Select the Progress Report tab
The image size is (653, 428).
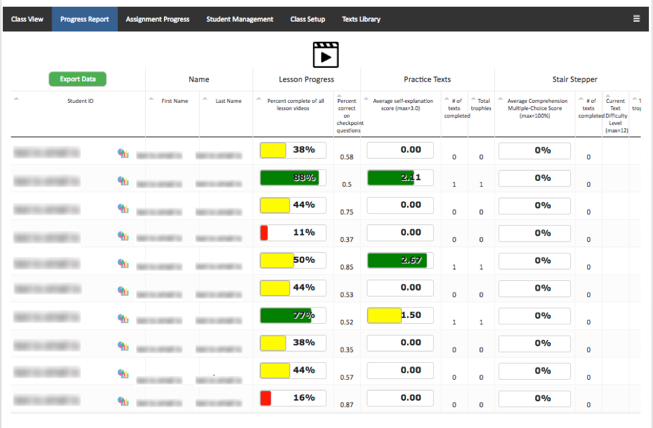pyautogui.click(x=85, y=19)
